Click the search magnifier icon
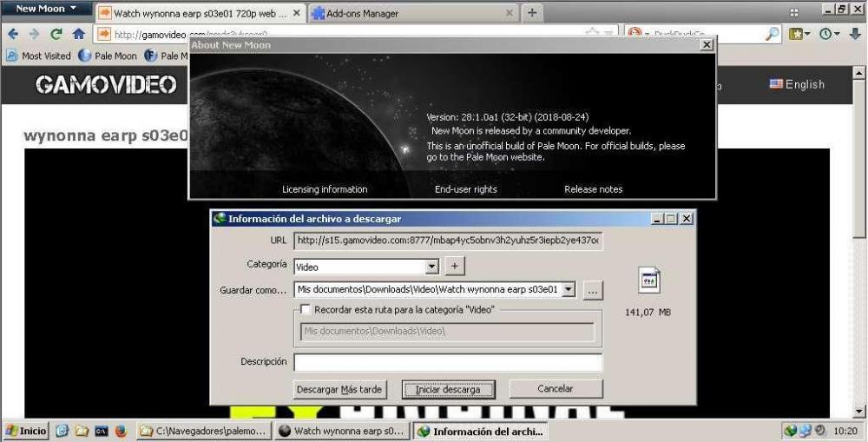Screen dimensions: 868x442 click(772, 34)
